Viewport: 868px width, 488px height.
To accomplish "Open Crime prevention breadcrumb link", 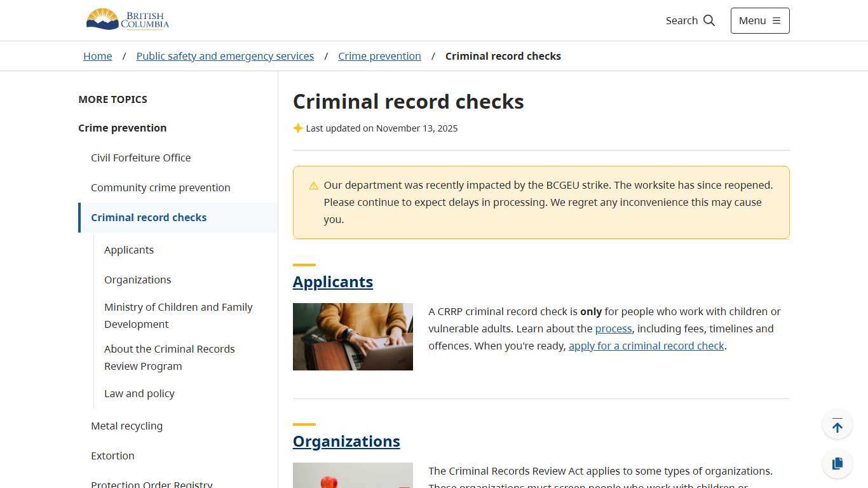I will pos(379,56).
